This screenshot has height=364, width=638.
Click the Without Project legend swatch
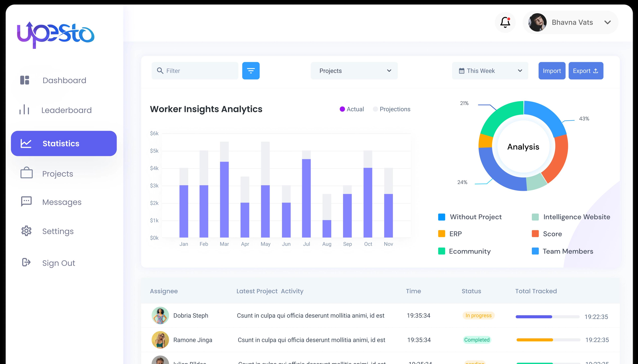click(x=441, y=217)
